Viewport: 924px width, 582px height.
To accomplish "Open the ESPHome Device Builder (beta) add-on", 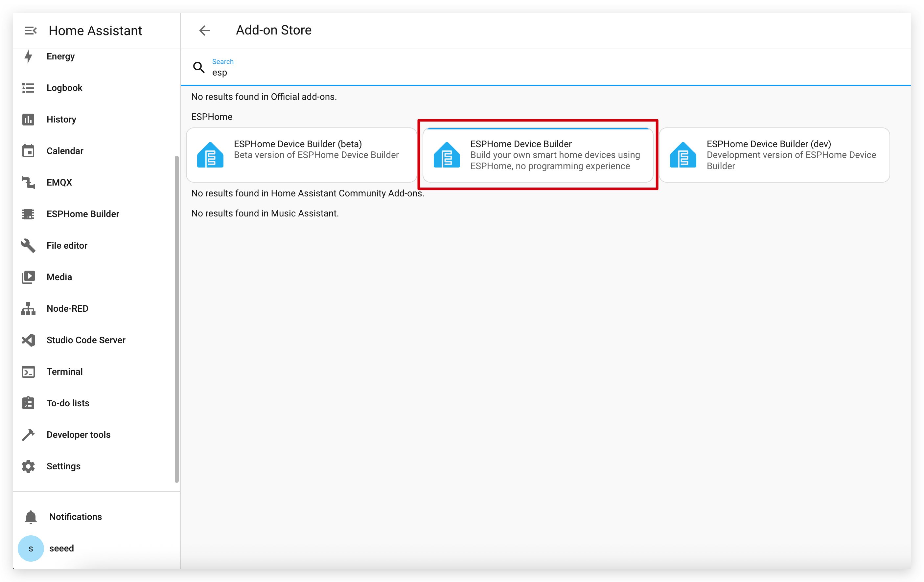I will tap(302, 155).
